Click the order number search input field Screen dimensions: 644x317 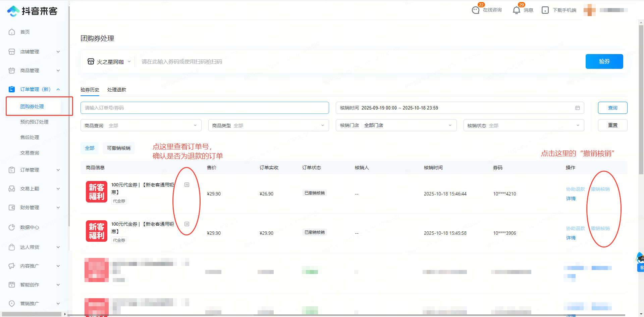click(205, 108)
